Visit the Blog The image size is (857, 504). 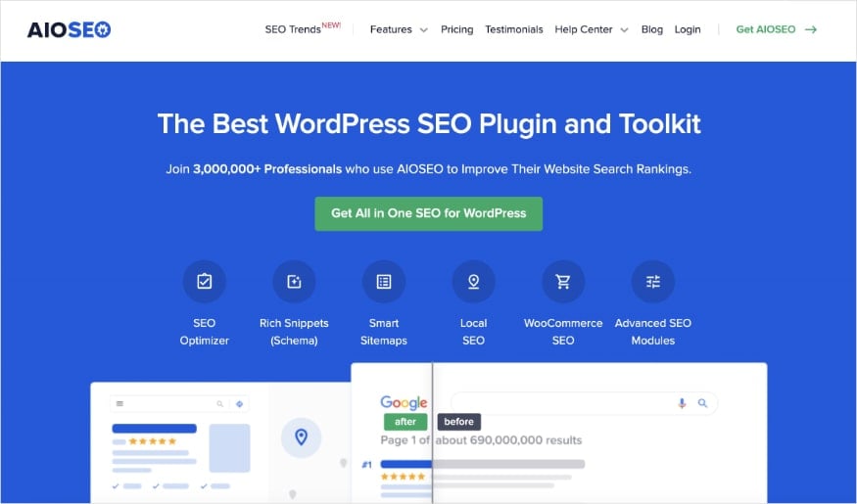coord(651,29)
